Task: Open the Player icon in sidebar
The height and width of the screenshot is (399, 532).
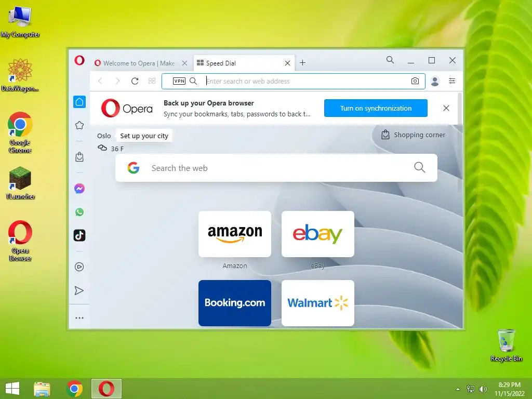Action: click(79, 267)
